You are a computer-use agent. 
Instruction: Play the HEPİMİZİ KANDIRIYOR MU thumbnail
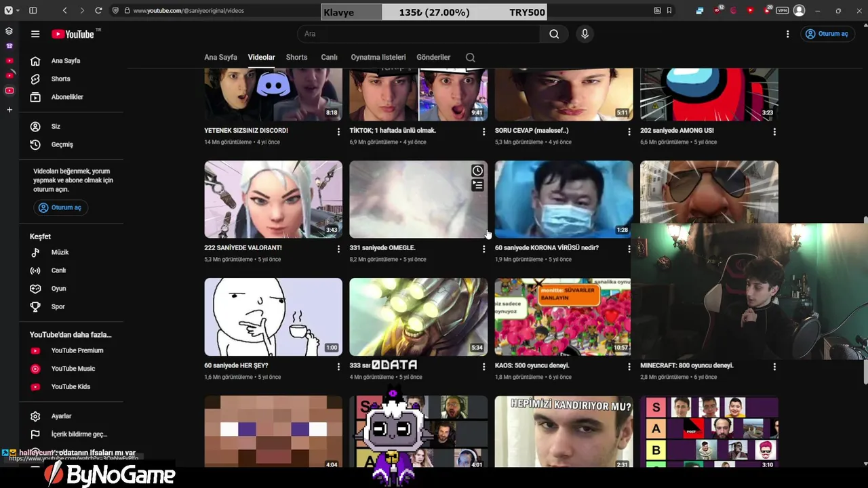[564, 432]
